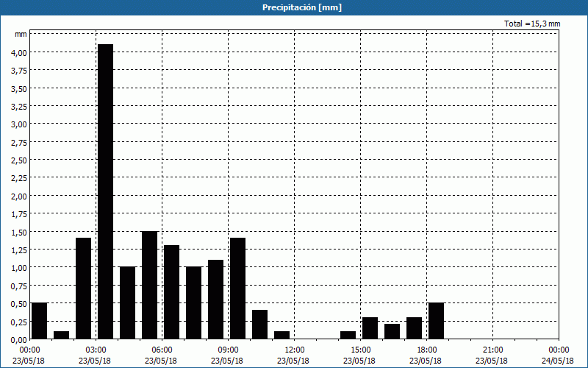Click the 3,25 y-axis label
Viewport: 588px width, 368px height.
[x=19, y=106]
